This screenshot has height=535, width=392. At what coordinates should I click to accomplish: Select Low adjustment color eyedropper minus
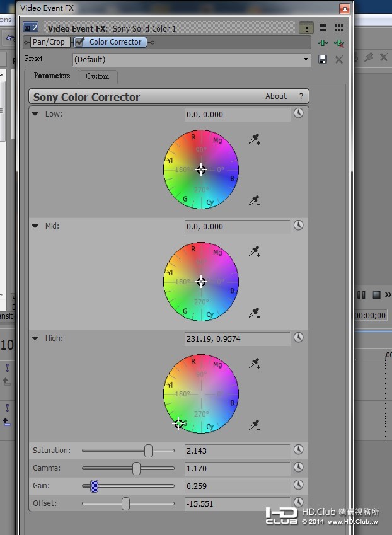click(x=255, y=200)
